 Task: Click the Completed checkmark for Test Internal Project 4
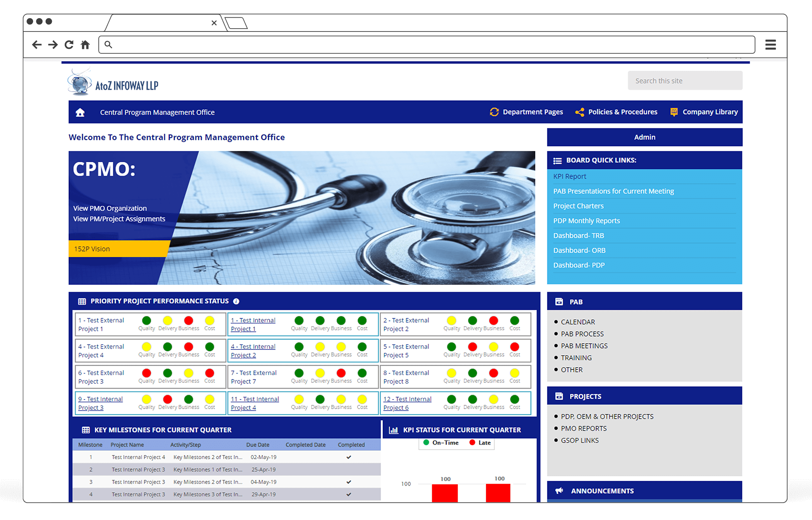[x=348, y=457]
